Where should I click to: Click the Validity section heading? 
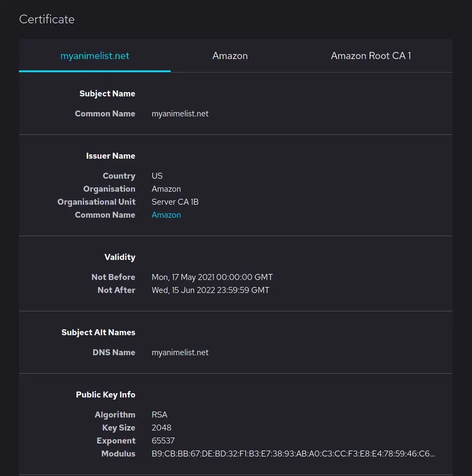click(x=120, y=257)
